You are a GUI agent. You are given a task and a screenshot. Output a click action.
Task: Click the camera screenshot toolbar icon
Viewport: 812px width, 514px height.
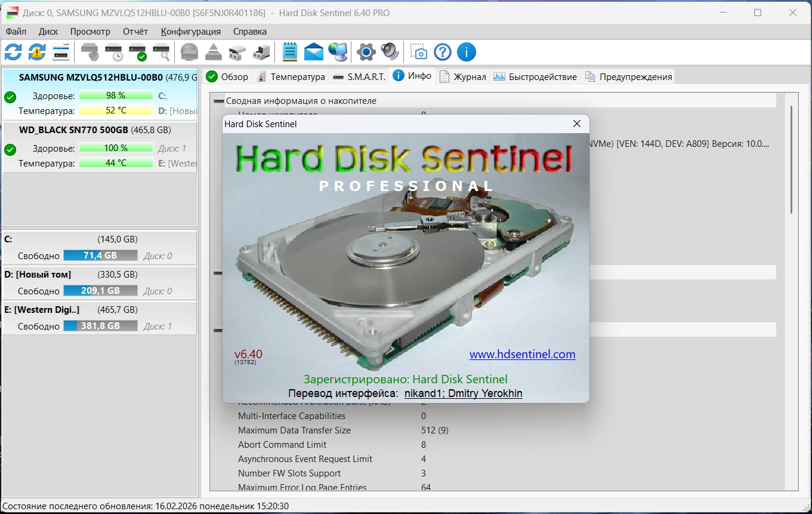click(x=419, y=52)
